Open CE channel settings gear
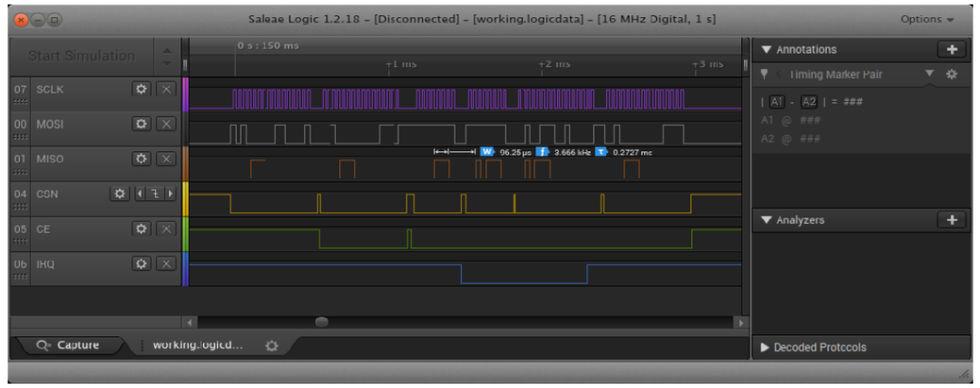 click(x=142, y=229)
